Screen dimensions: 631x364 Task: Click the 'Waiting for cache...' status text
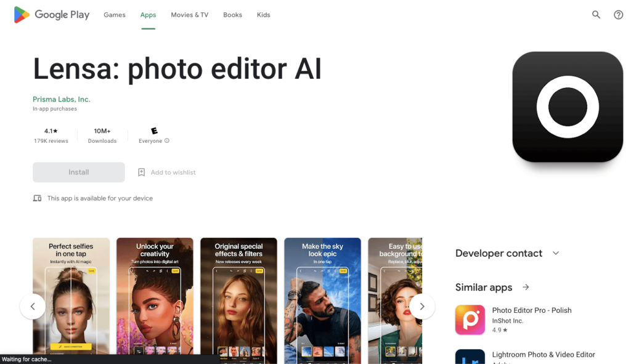pyautogui.click(x=26, y=359)
